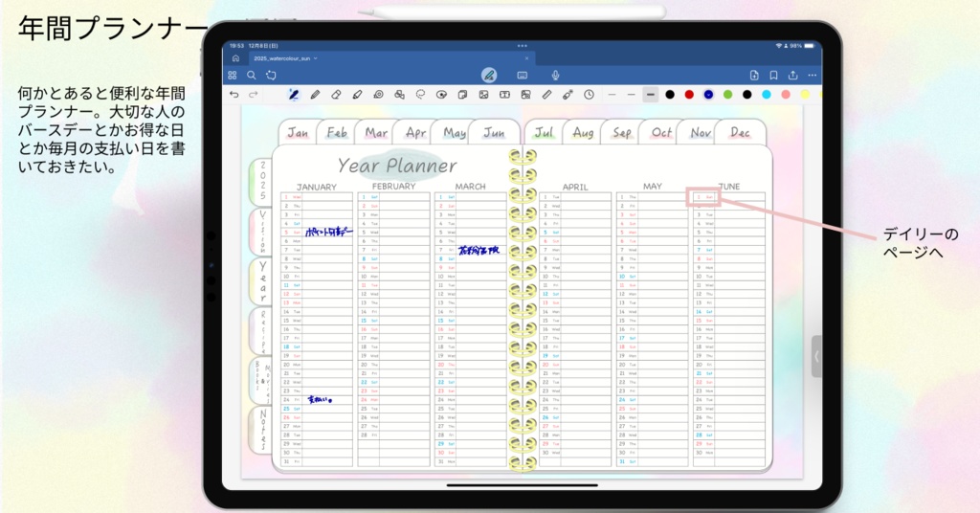Screen dimensions: 980x513
Task: Open the clock-shaped recent tools icon
Action: click(589, 95)
